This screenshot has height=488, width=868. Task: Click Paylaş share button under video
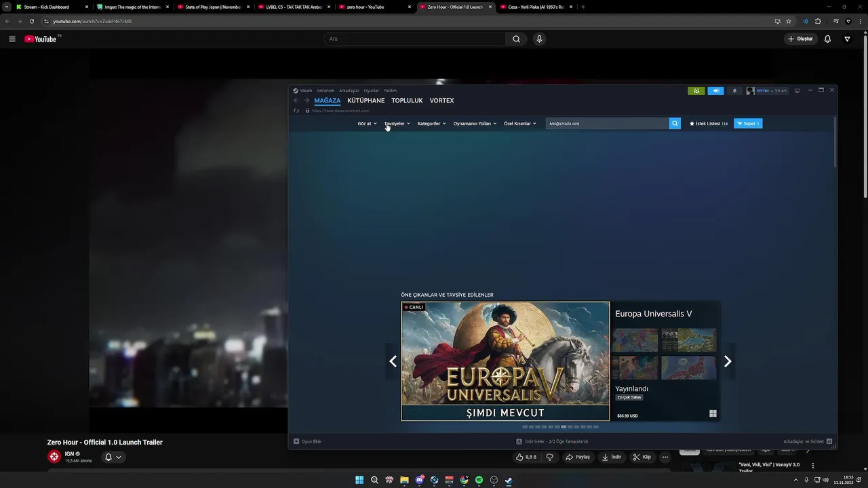[578, 457]
